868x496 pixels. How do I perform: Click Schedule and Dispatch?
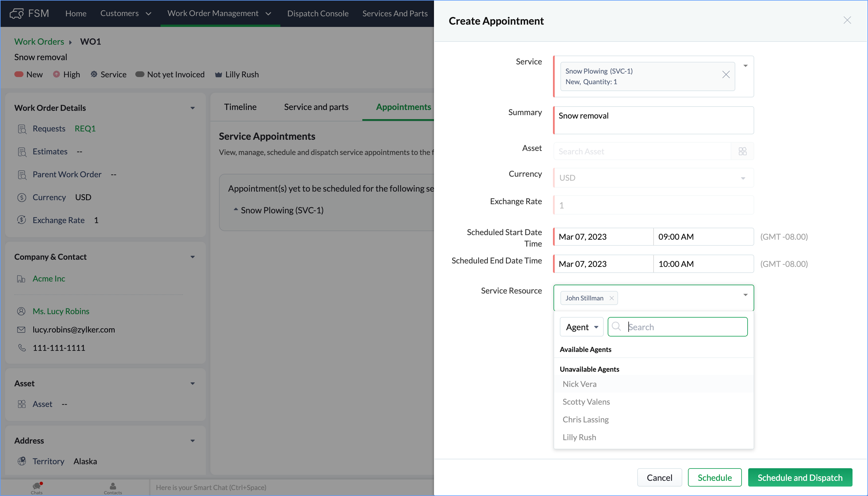[800, 477]
